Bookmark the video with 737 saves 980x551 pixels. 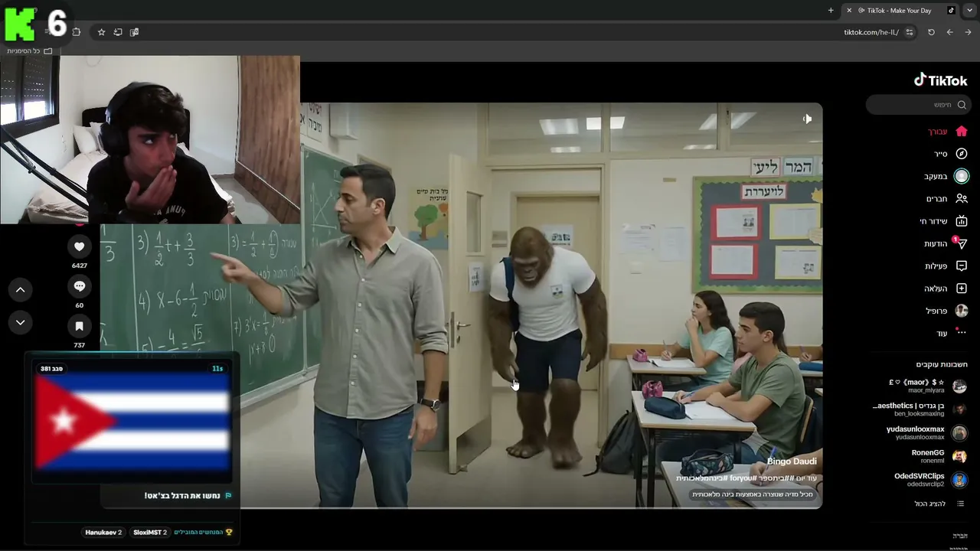point(79,326)
